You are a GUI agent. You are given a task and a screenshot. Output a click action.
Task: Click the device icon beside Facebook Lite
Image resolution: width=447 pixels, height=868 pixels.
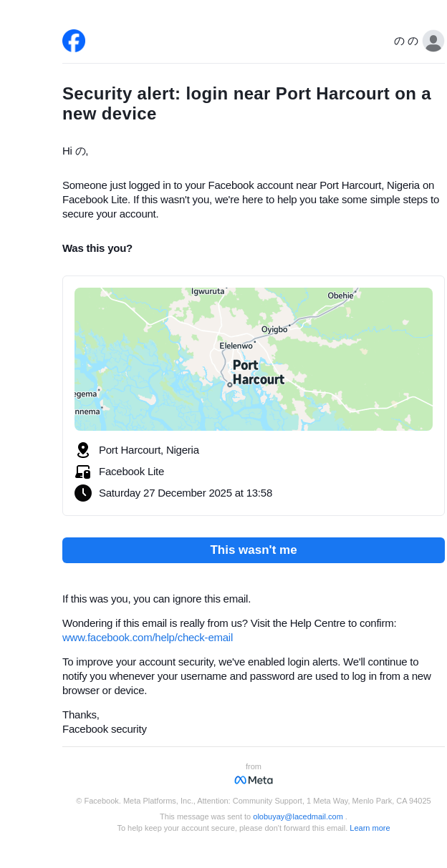83,472
